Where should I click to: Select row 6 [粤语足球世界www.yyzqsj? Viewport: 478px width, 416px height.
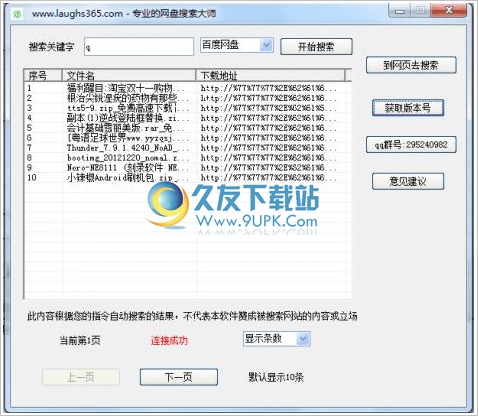(188, 138)
